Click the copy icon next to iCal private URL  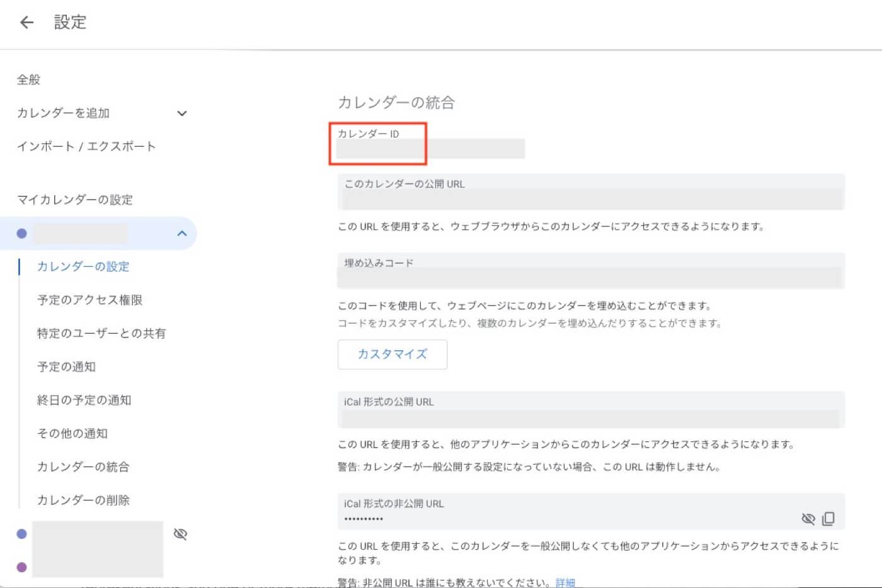[x=830, y=518]
